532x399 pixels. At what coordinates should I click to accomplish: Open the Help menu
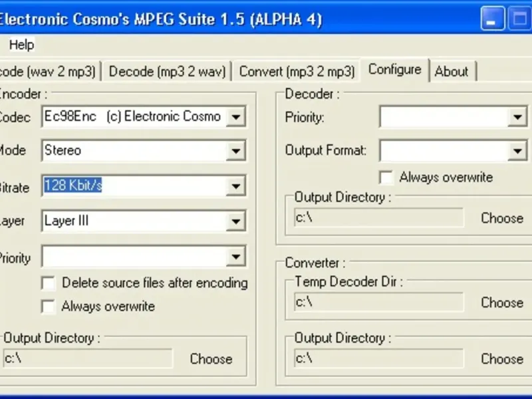(21, 45)
